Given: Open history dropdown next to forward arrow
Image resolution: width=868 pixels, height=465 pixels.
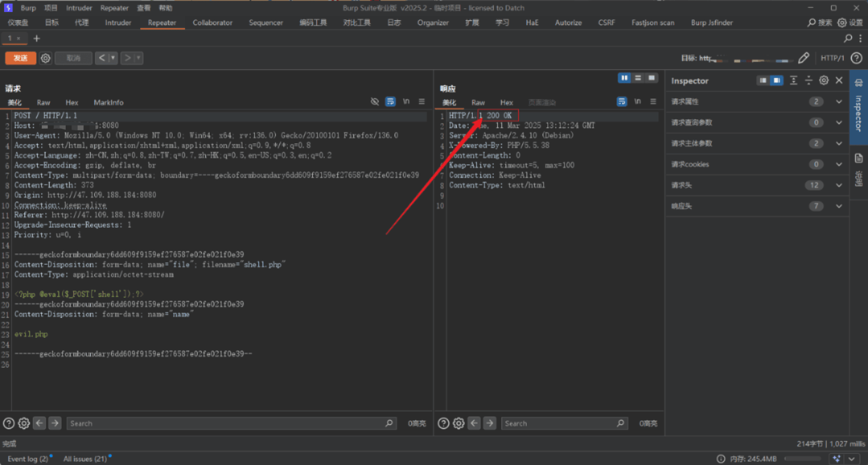Looking at the screenshot, I should pos(139,58).
